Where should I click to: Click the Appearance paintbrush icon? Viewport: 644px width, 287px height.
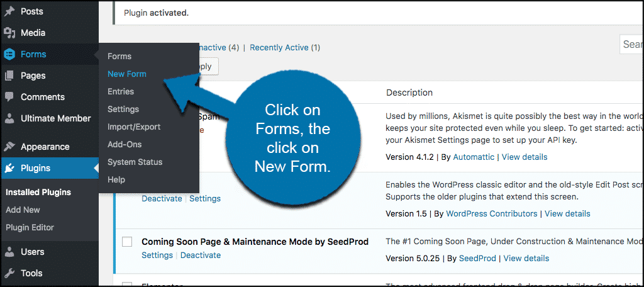click(x=9, y=147)
